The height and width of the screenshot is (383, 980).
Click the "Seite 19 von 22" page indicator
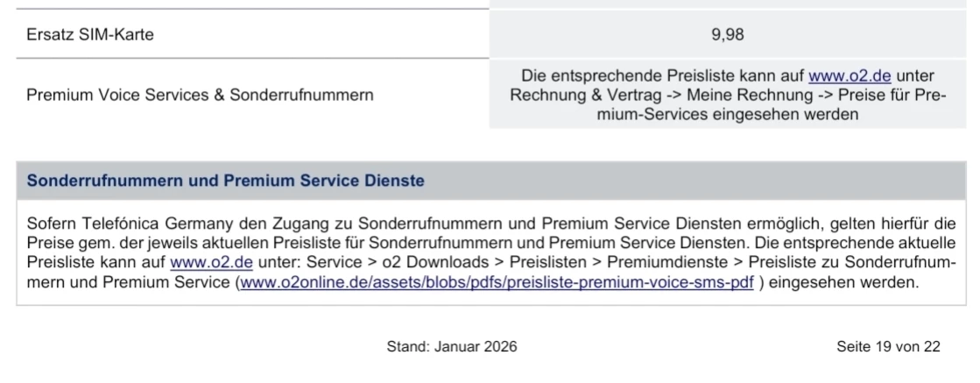click(888, 347)
